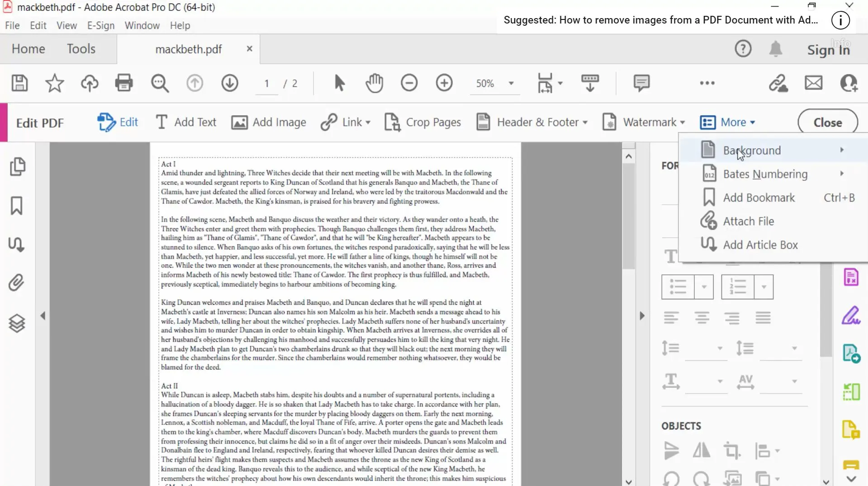Open the Bookmarks panel in the left sidebar

tap(17, 205)
